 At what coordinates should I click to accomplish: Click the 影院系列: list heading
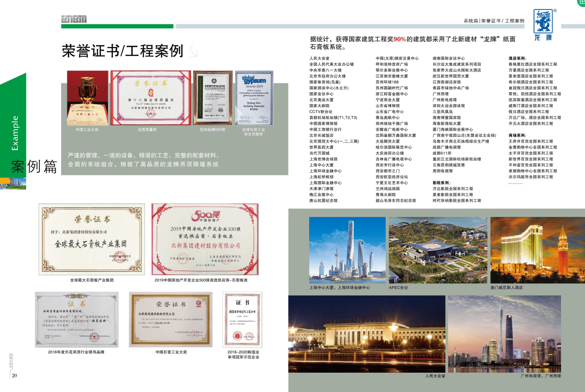tap(442, 183)
